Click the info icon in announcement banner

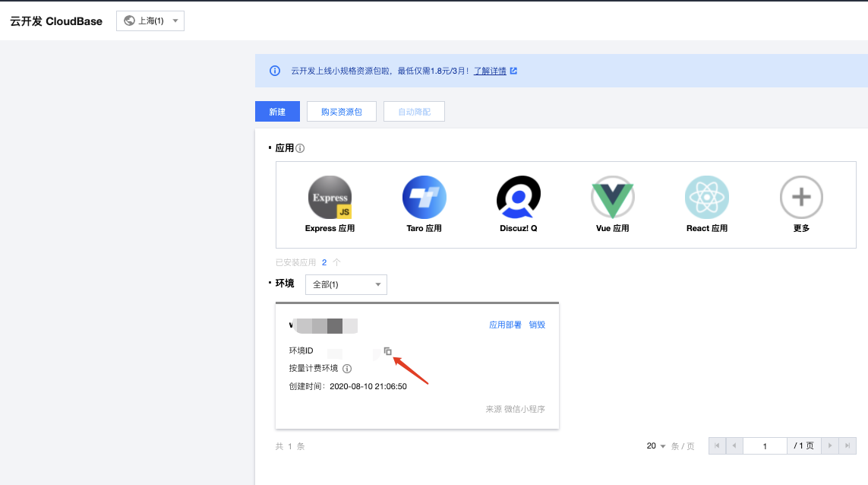[x=275, y=71]
